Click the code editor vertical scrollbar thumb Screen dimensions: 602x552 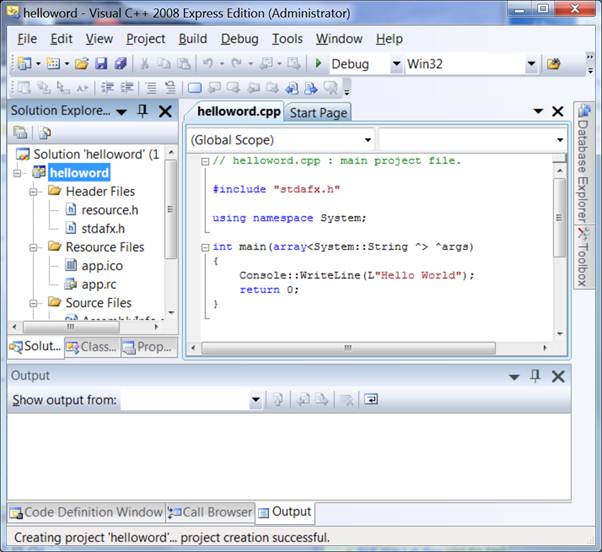pyautogui.click(x=559, y=217)
